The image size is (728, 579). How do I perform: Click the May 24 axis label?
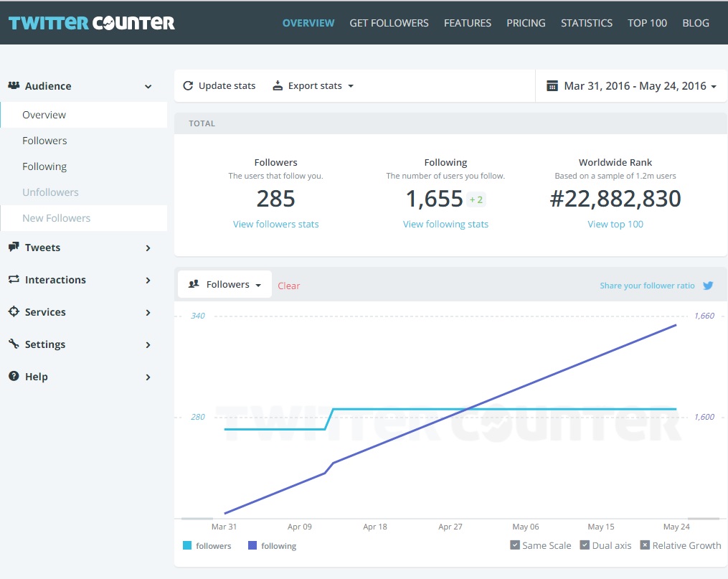click(676, 527)
